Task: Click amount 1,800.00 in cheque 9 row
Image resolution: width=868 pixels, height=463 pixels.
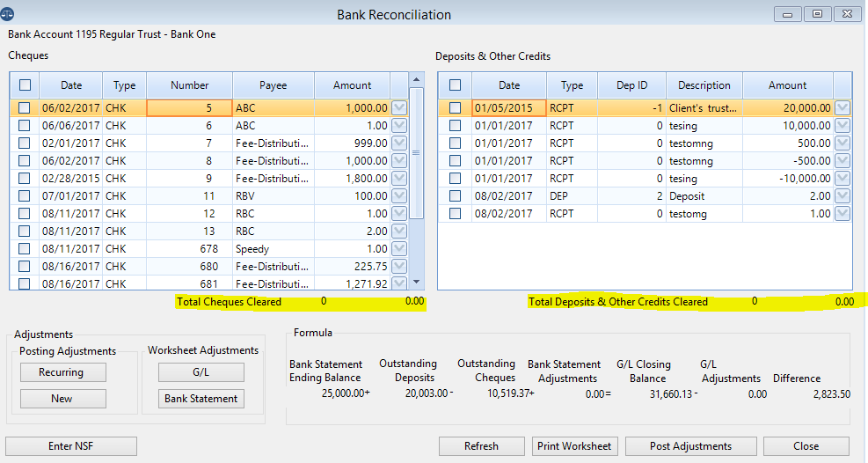Action: (x=367, y=179)
